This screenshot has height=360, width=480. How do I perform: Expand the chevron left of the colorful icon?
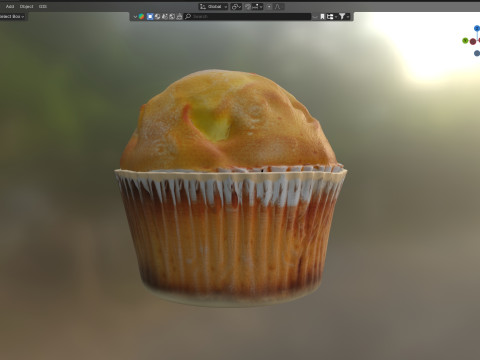point(135,17)
